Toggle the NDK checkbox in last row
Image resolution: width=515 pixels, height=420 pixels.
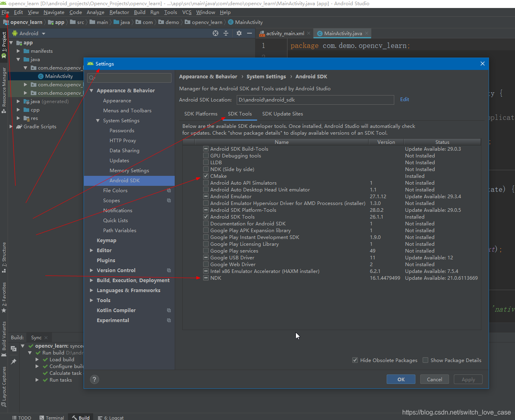click(206, 278)
